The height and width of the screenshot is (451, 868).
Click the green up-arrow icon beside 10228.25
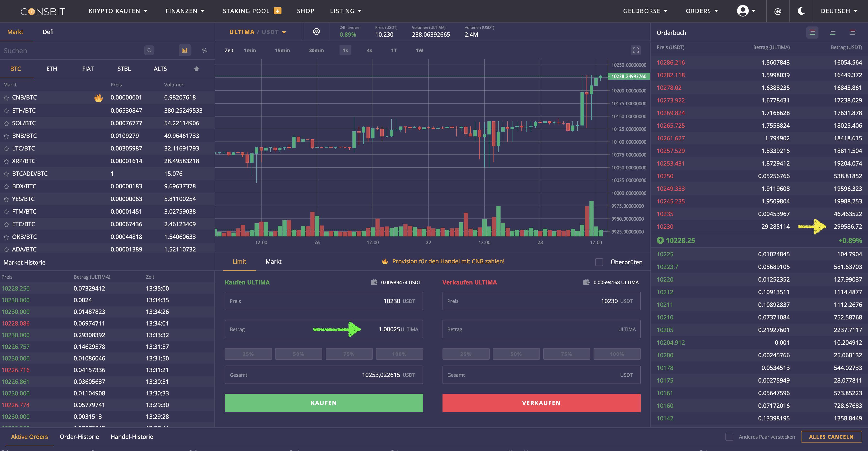click(x=660, y=241)
